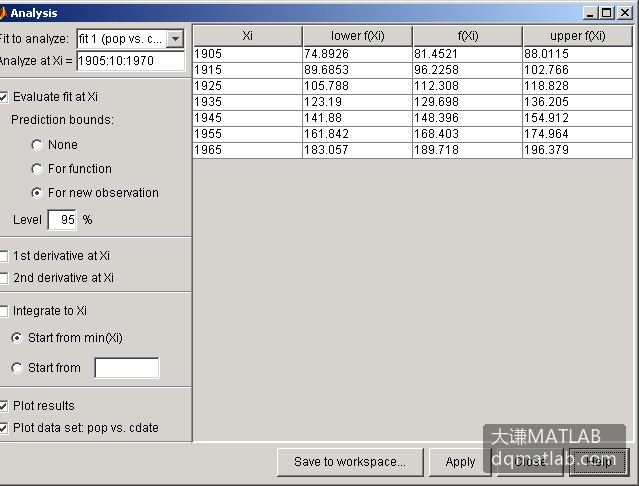Click lower bound value 123.19

point(357,102)
